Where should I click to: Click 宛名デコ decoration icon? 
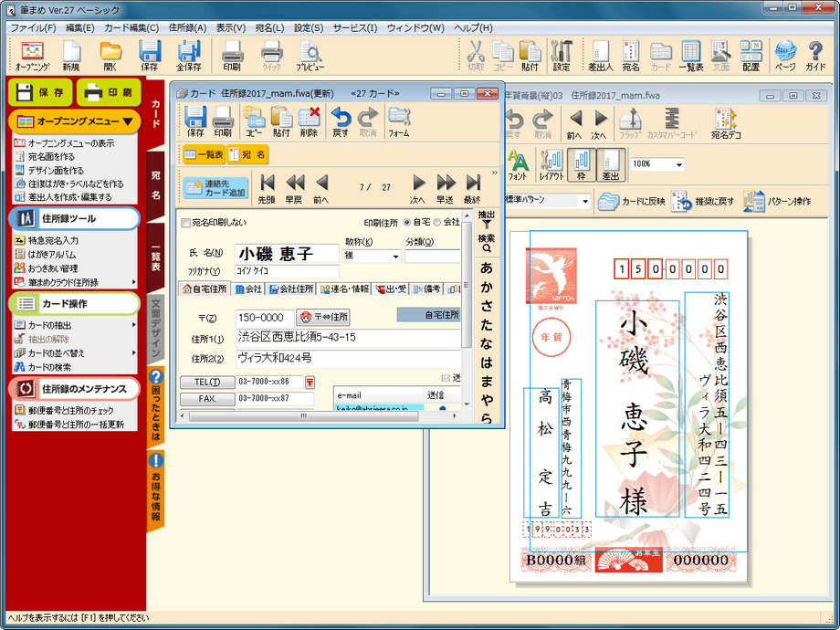[726, 123]
